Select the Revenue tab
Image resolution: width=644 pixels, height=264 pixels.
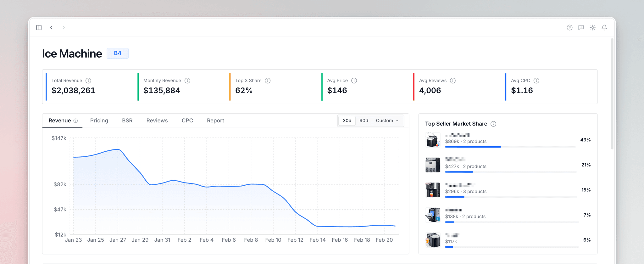pyautogui.click(x=62, y=121)
